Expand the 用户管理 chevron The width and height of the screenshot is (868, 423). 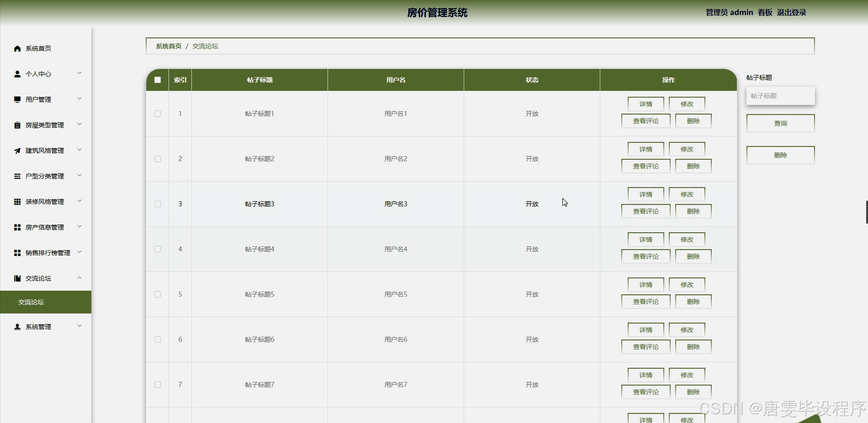[79, 99]
